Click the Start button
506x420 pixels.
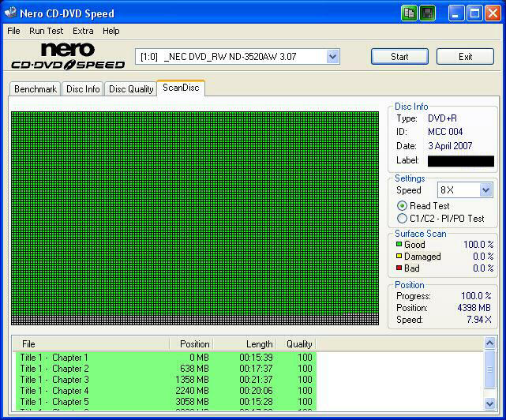point(399,57)
